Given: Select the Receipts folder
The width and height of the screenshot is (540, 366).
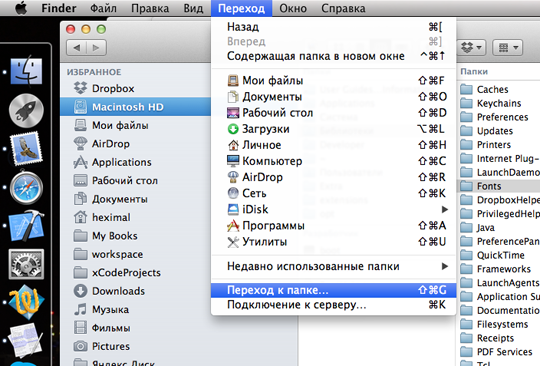Looking at the screenshot, I should 499,338.
